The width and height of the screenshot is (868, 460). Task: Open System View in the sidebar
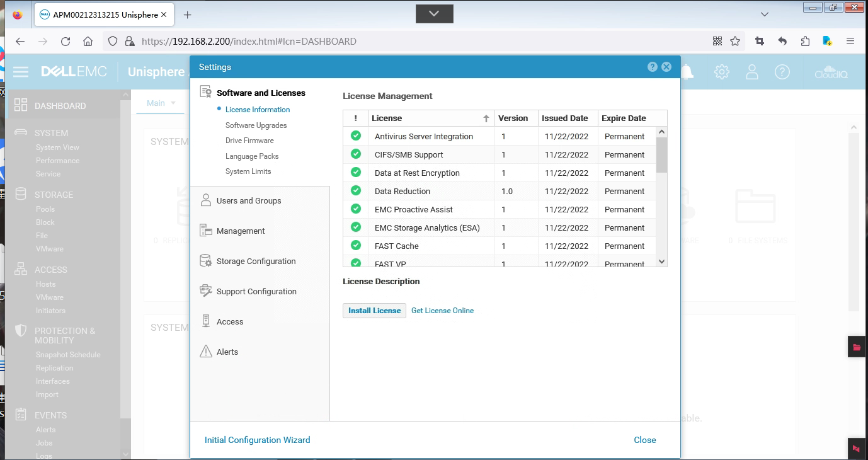[x=57, y=147]
